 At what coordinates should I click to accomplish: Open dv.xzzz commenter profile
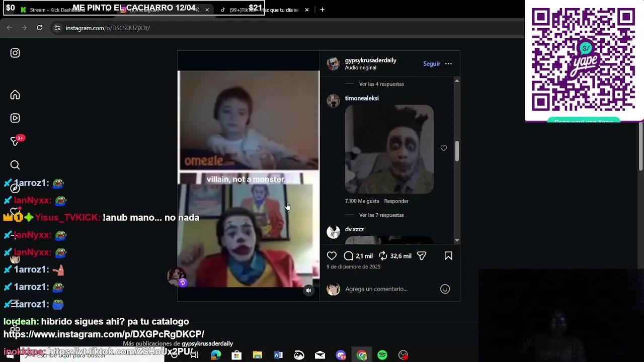[x=354, y=229]
